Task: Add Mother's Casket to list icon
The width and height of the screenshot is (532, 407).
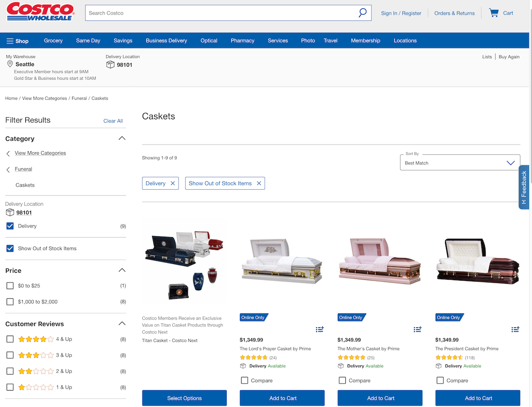Action: point(418,329)
